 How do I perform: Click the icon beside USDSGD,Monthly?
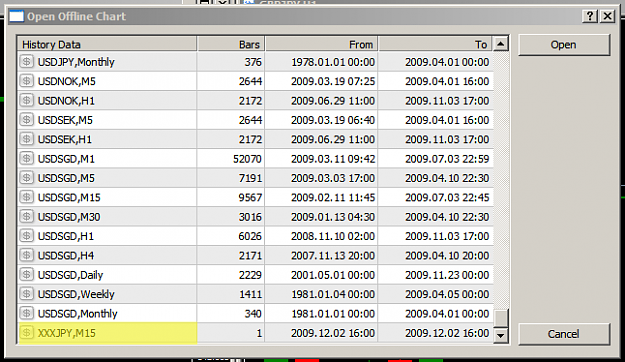click(27, 313)
